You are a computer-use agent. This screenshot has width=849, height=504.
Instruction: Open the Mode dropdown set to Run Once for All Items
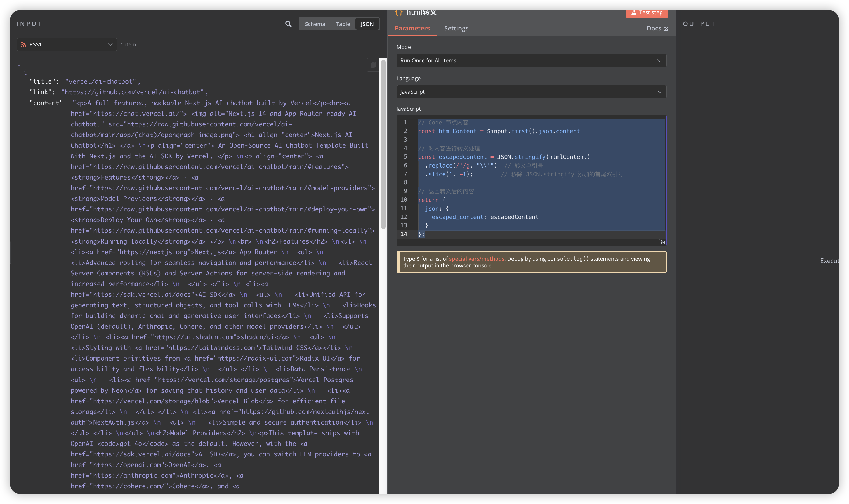[x=531, y=60]
